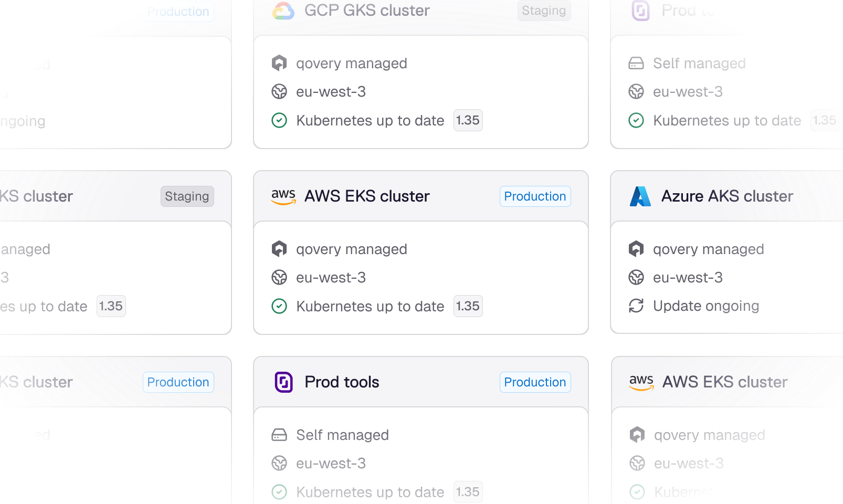The width and height of the screenshot is (843, 504).
Task: Open the Azure AKS cluster card title
Action: [727, 196]
